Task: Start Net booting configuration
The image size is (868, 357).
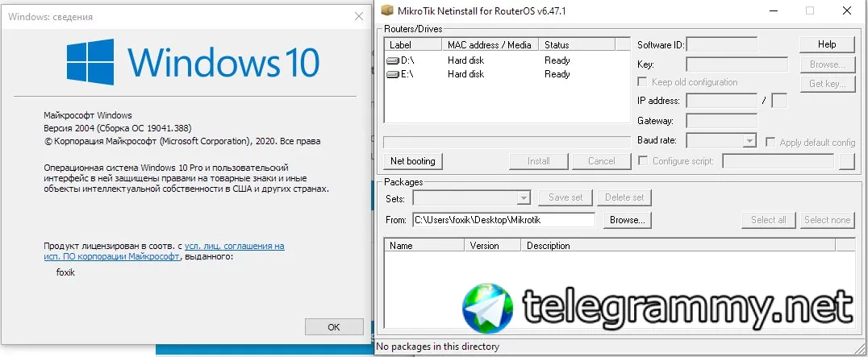Action: (413, 161)
